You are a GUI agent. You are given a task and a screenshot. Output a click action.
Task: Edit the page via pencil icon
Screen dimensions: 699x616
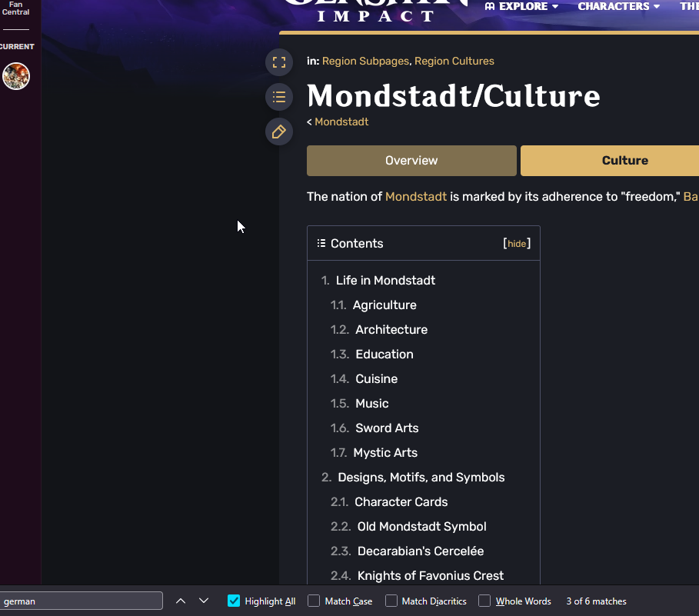coord(279,132)
